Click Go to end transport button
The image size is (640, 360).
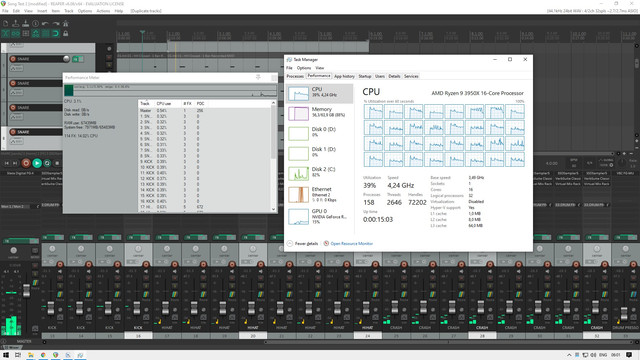point(15,163)
